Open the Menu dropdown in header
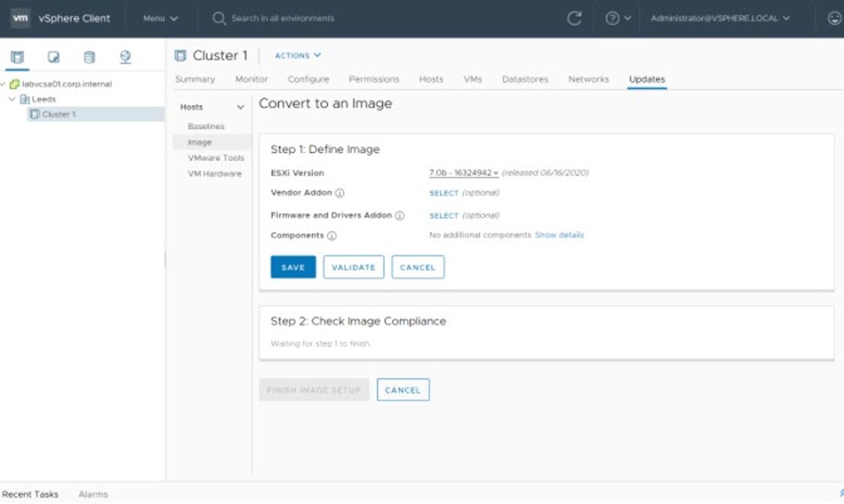Screen dimensions: 844x504 pos(160,18)
